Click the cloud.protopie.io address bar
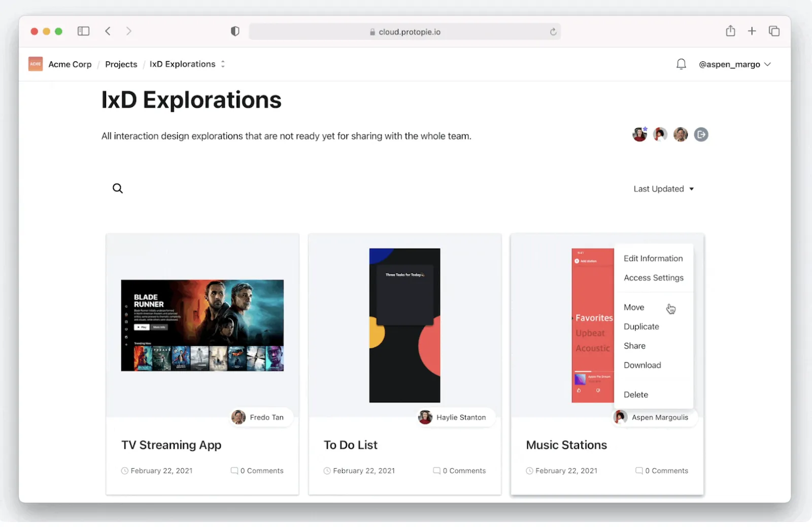 tap(404, 31)
